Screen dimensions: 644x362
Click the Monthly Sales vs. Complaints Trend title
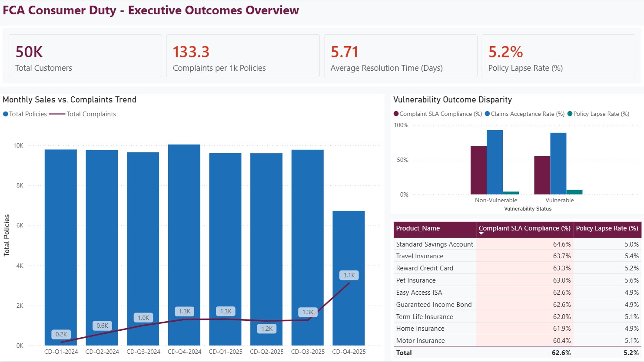click(70, 99)
